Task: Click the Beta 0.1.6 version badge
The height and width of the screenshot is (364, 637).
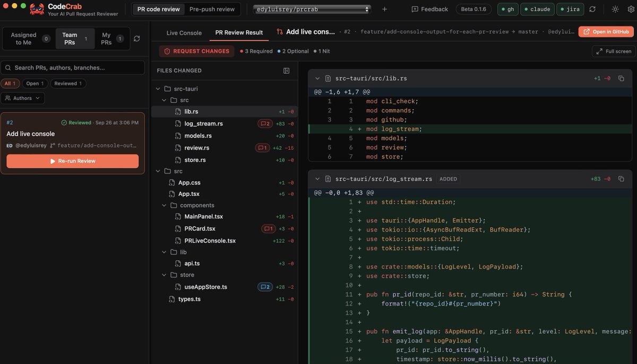Action: [474, 9]
